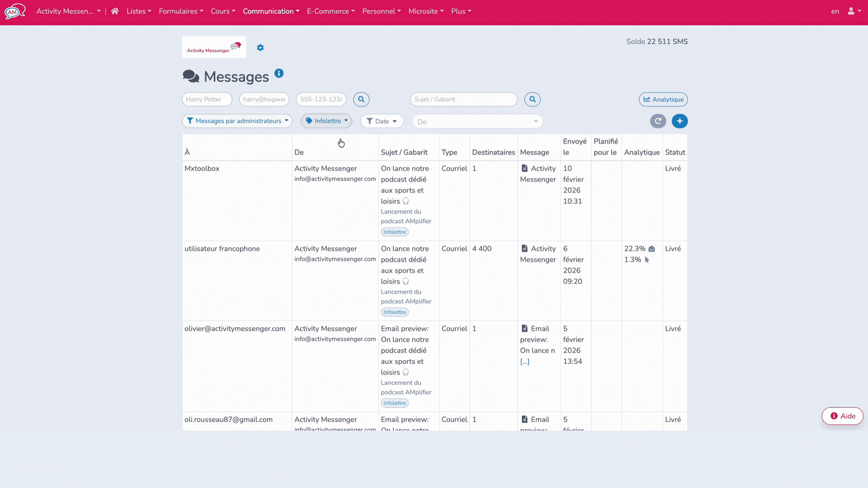The image size is (868, 488).
Task: Click the AM speech bubble logo top left
Action: [x=15, y=11]
